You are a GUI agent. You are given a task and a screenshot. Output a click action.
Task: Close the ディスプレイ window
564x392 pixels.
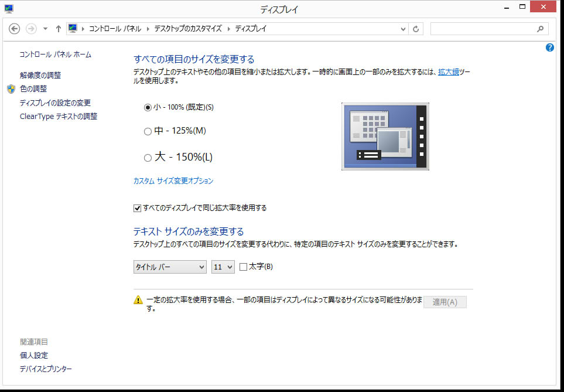coord(543,7)
